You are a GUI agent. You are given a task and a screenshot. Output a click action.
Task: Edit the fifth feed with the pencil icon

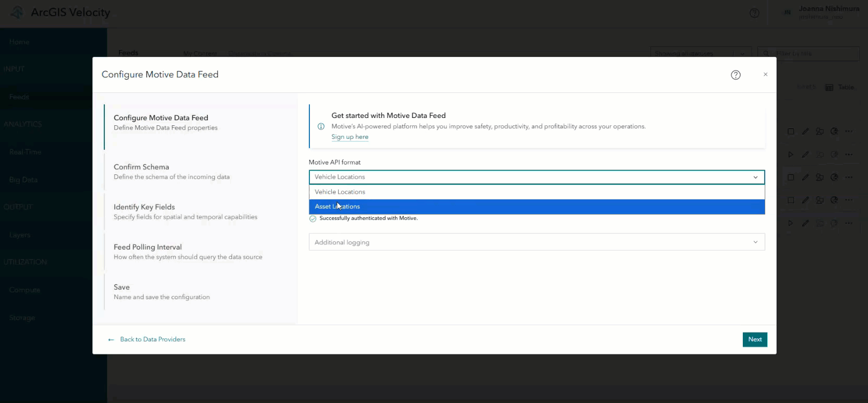click(x=805, y=223)
